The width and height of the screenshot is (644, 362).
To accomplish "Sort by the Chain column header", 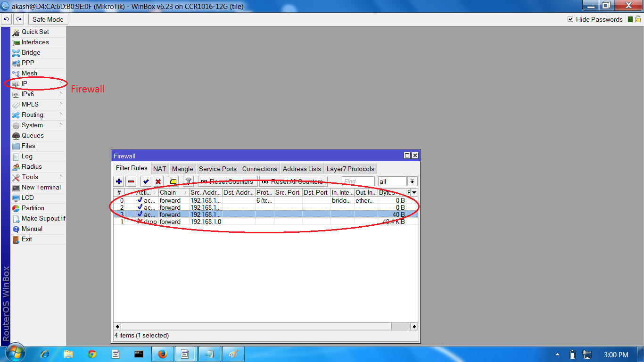I will (x=173, y=192).
